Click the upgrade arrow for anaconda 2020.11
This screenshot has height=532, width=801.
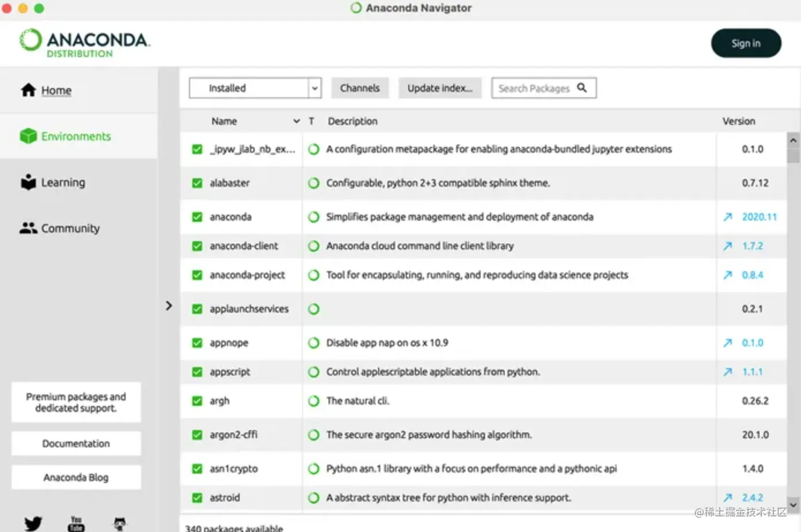(728, 217)
